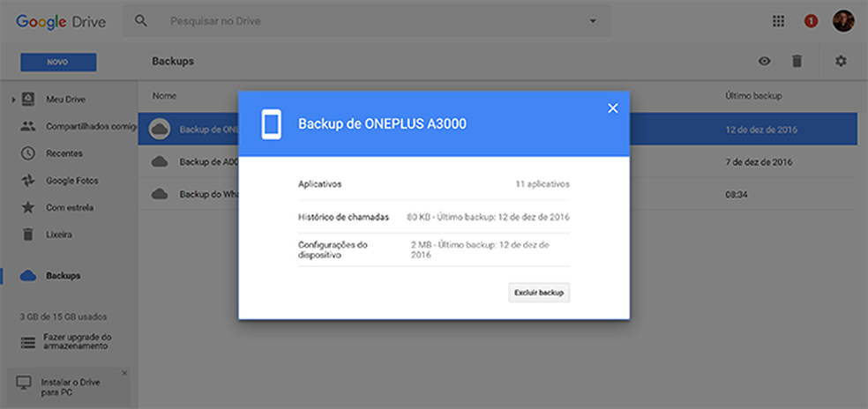This screenshot has width=868, height=409.
Task: Click the Compartilhados people icon
Action: [x=27, y=126]
